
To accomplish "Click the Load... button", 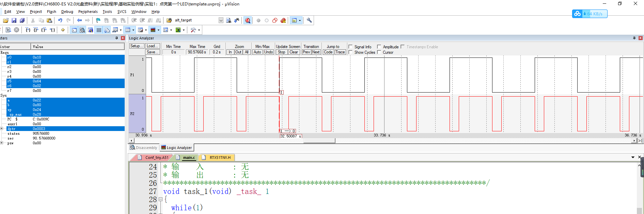I will (x=152, y=46).
